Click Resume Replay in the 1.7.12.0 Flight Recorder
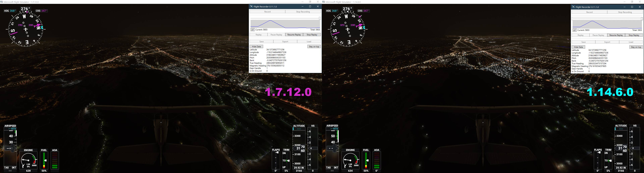Screen dimensions: 644x173 294,35
